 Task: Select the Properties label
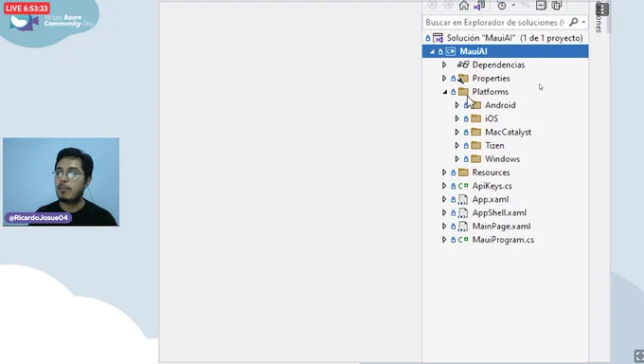[x=491, y=79]
